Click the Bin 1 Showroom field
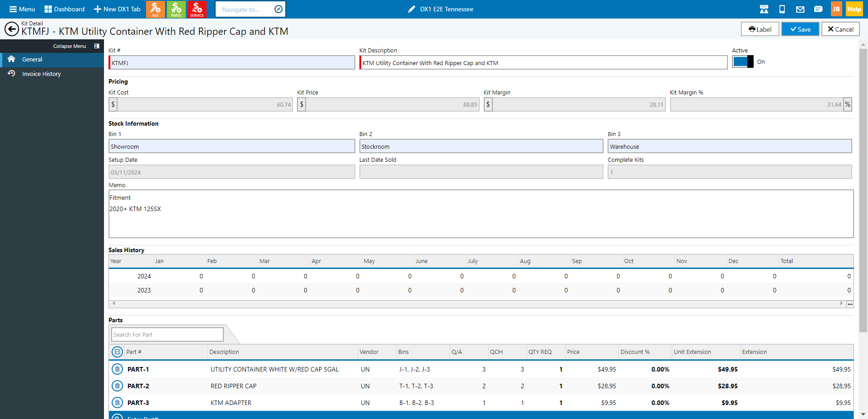868x419 pixels. 232,146
